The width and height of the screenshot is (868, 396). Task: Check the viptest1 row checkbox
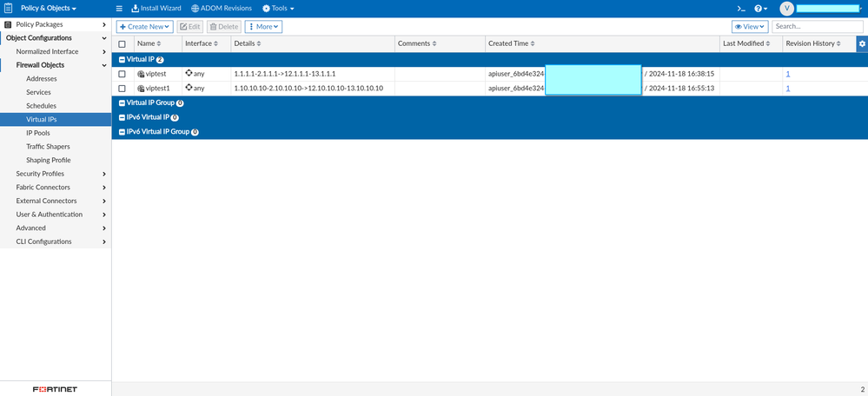coord(123,89)
